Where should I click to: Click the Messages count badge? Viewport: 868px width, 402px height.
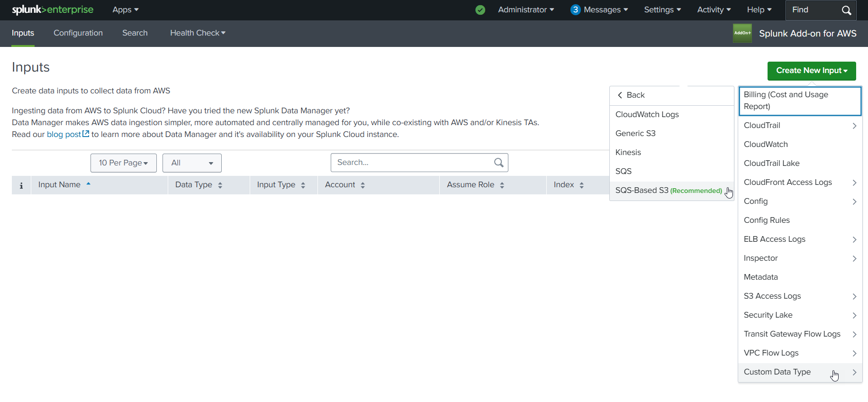coord(575,10)
